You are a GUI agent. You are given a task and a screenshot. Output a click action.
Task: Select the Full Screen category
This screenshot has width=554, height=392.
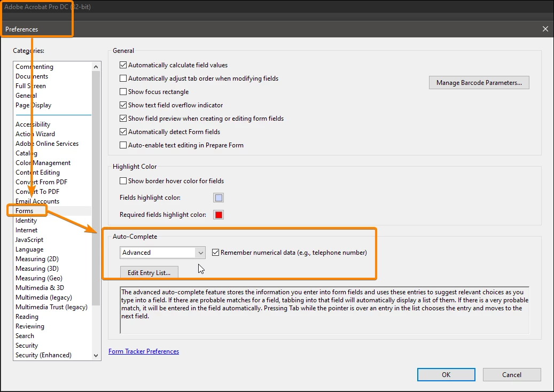[x=31, y=86]
